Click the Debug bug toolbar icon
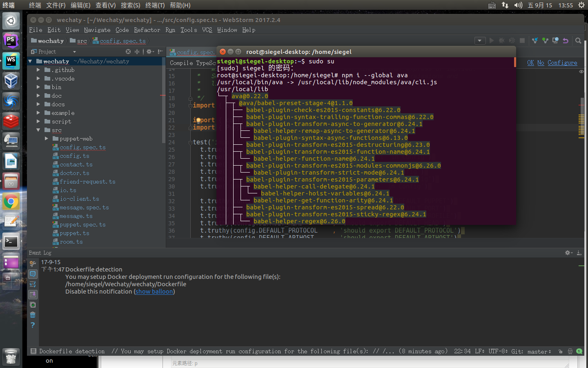The image size is (588, 368). (x=502, y=40)
